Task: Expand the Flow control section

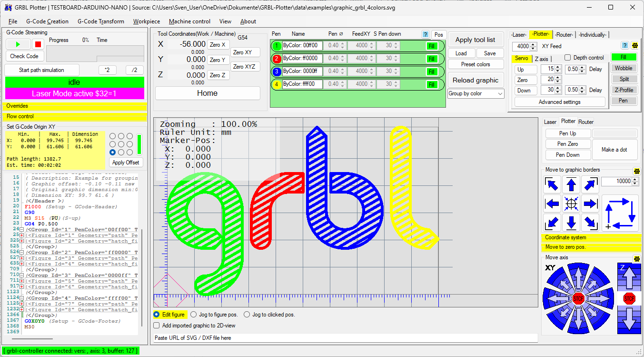Action: (x=75, y=116)
